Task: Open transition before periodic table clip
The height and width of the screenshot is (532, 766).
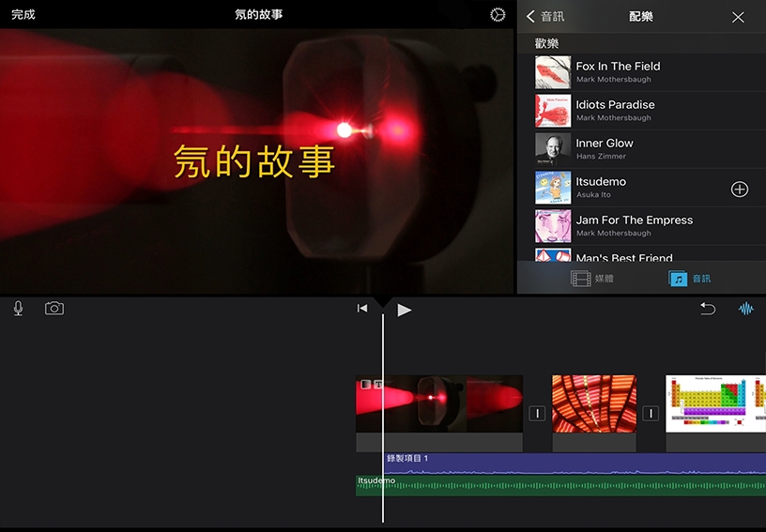Action: [x=651, y=414]
